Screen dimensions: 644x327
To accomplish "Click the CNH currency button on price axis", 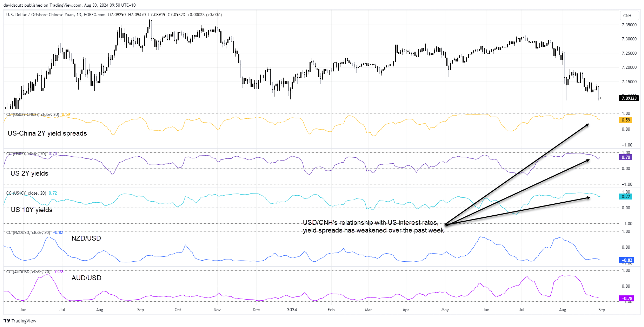I will pyautogui.click(x=629, y=15).
